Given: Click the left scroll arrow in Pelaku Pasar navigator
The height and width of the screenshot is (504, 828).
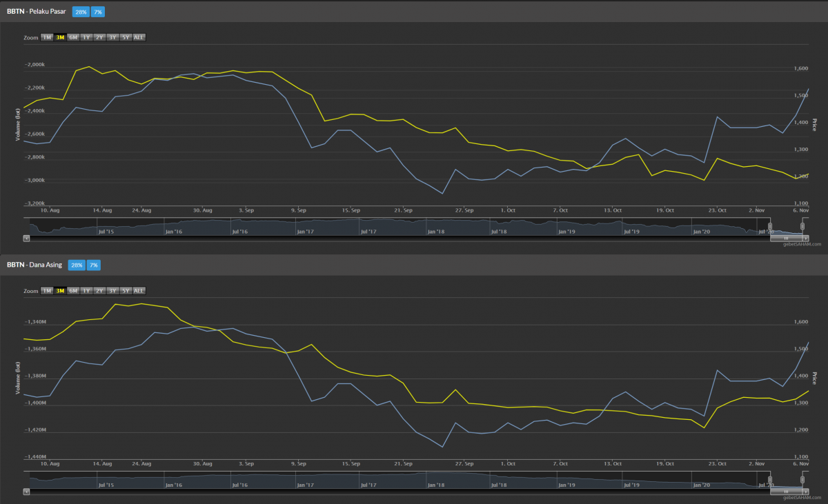Looking at the screenshot, I should click(x=26, y=238).
